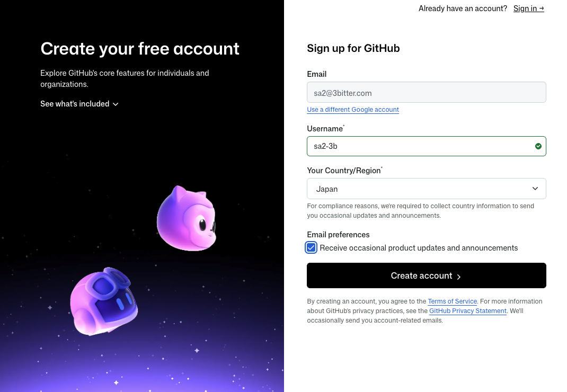
Task: Click the arrow icon inside Create account
Action: pyautogui.click(x=459, y=277)
